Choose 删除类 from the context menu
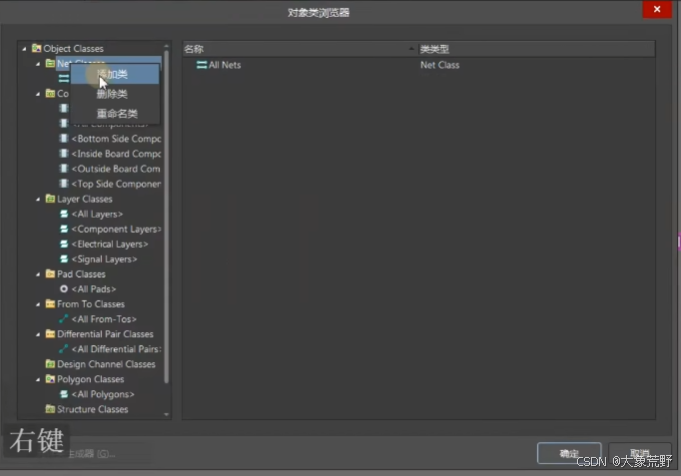This screenshot has height=476, width=681. (115, 94)
